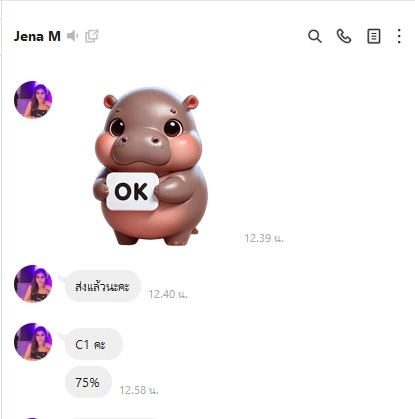Click the hippo sticker's head
The height and width of the screenshot is (419, 415).
149,128
